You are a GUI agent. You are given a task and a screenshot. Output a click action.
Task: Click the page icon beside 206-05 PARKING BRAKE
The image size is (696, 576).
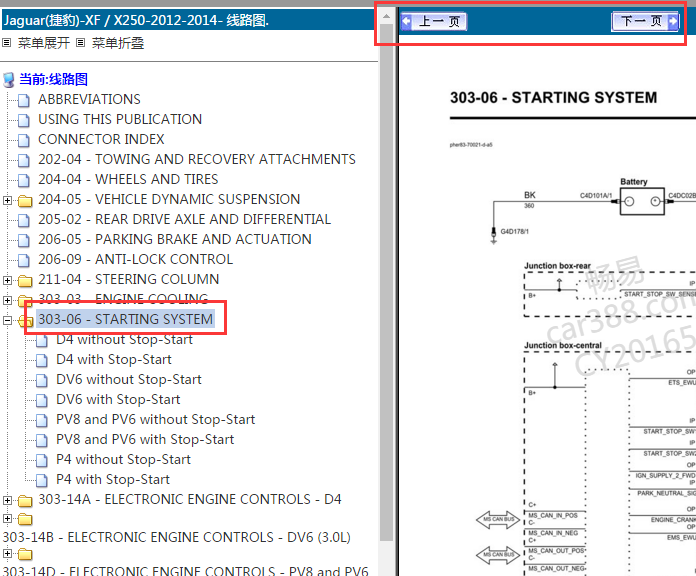pos(24,240)
